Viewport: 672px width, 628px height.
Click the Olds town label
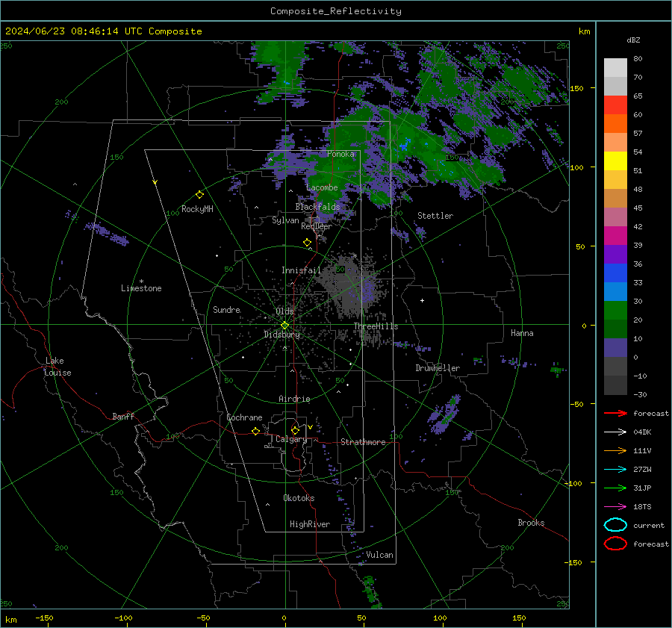coord(284,311)
